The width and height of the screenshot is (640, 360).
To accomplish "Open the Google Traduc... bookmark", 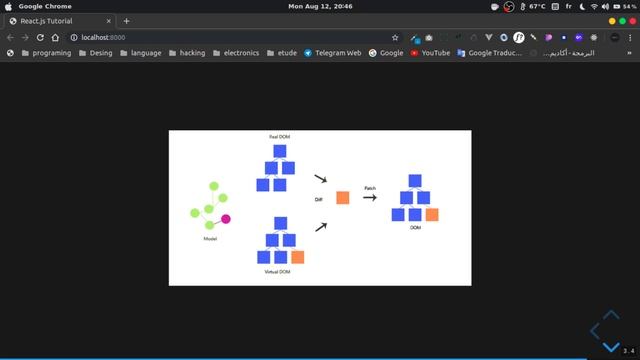I will pyautogui.click(x=489, y=53).
